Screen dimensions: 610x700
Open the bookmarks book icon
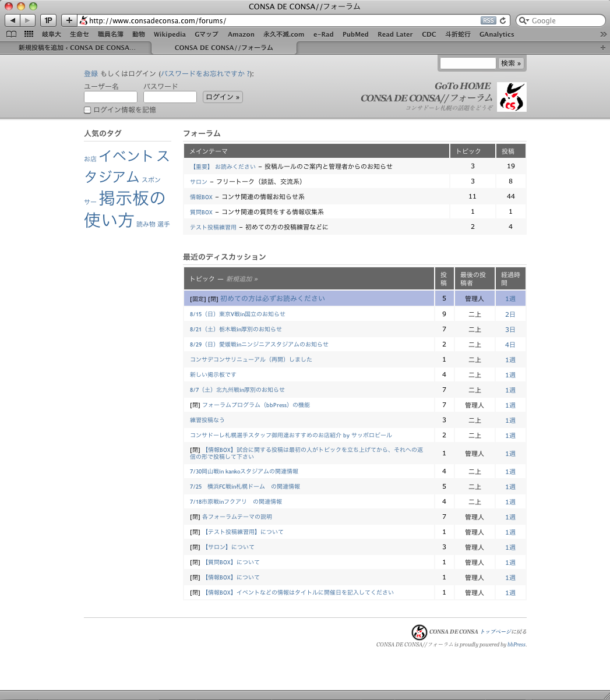11,34
